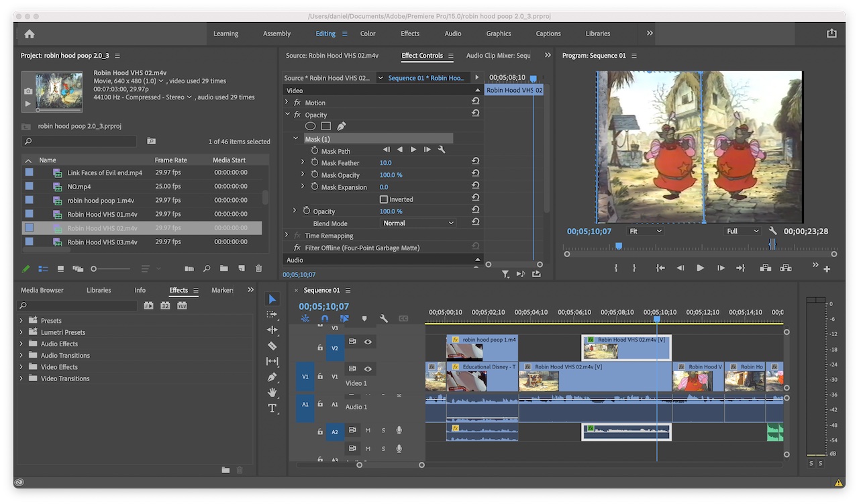
Task: Select the Type tool
Action: [272, 408]
